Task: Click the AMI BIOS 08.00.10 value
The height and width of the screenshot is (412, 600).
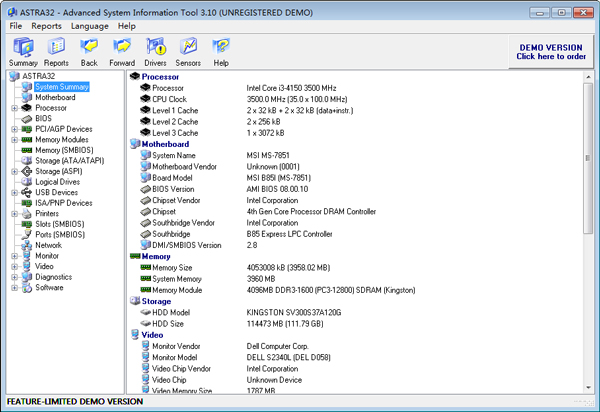Action: [277, 189]
